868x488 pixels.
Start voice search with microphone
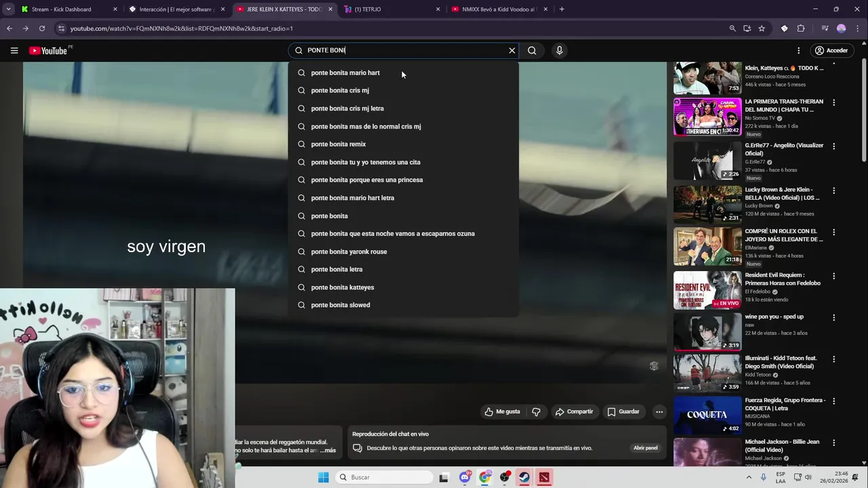pos(559,50)
